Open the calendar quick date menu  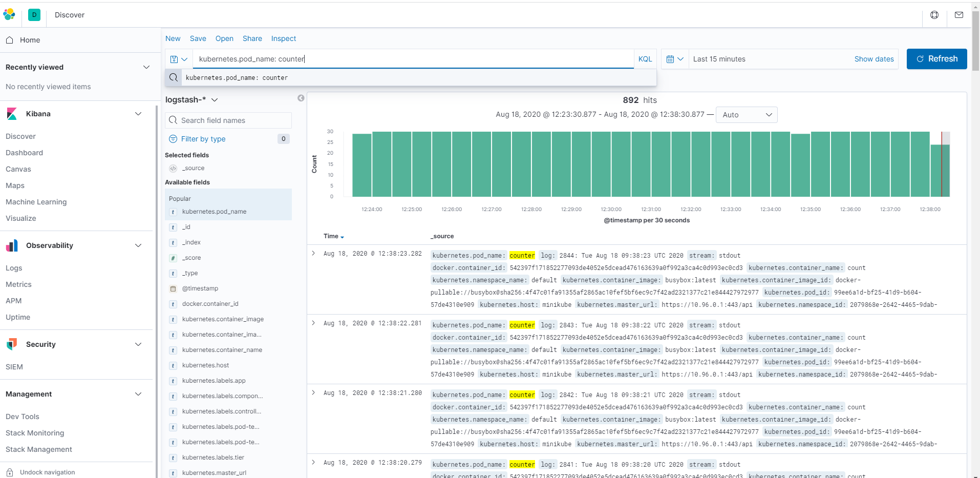pyautogui.click(x=675, y=59)
